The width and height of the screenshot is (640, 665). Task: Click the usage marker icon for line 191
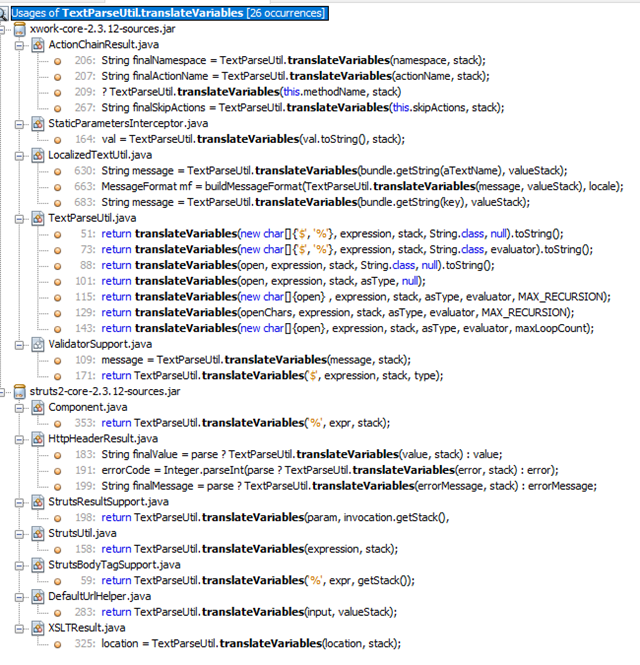click(57, 471)
